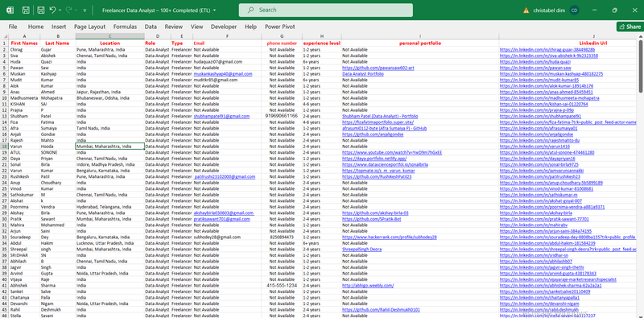The height and width of the screenshot is (318, 644).
Task: Select column C by its header
Action: [109, 36]
